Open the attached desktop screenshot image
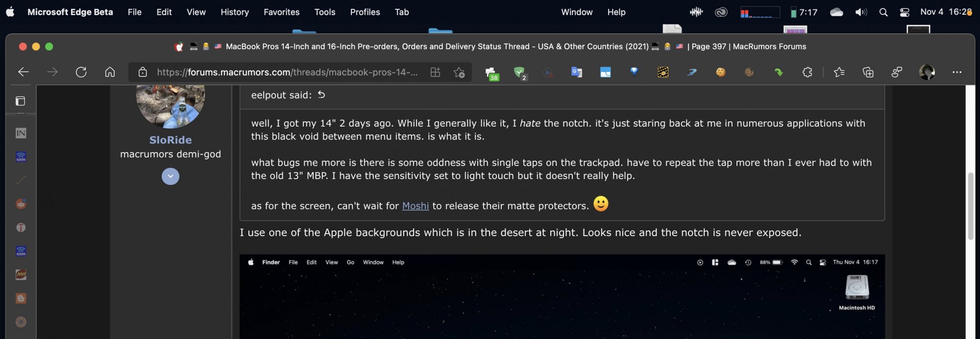Image resolution: width=980 pixels, height=339 pixels. point(562,296)
